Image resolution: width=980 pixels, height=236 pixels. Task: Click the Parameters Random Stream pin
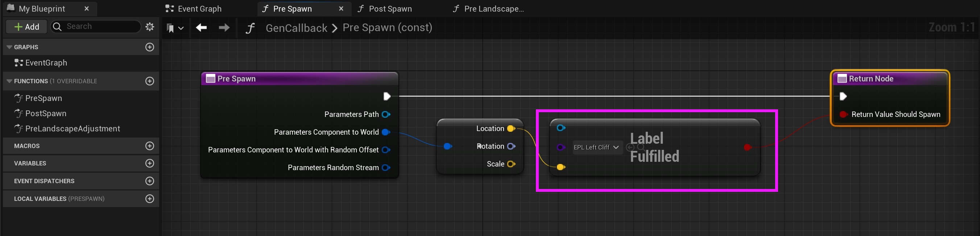pos(386,168)
